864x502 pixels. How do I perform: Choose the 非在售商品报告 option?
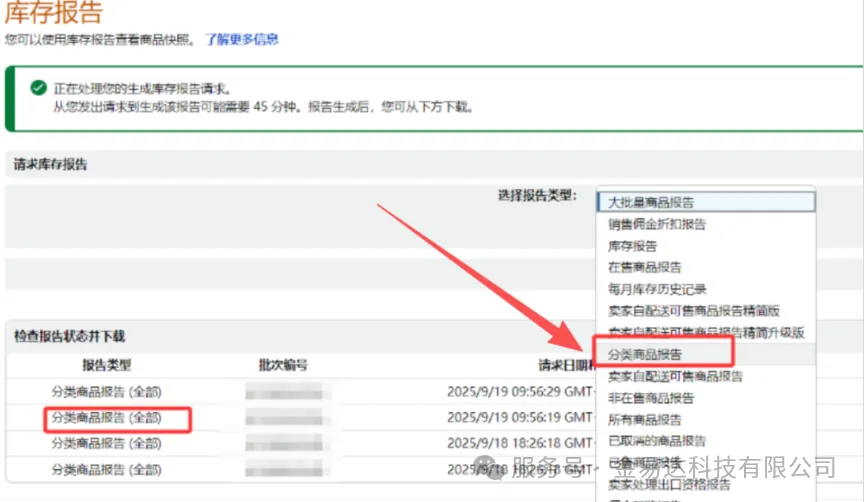pos(651,398)
